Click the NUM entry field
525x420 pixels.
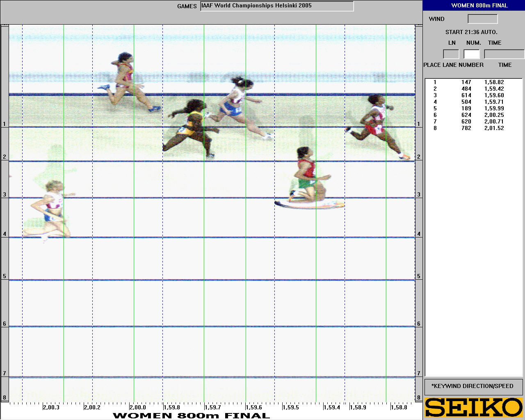pyautogui.click(x=471, y=54)
